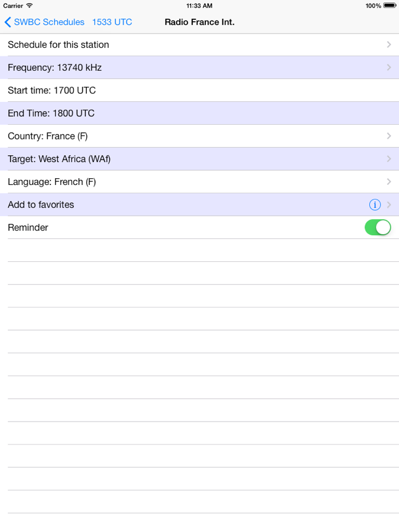Open the Country row disclosure arrow

[x=389, y=136]
